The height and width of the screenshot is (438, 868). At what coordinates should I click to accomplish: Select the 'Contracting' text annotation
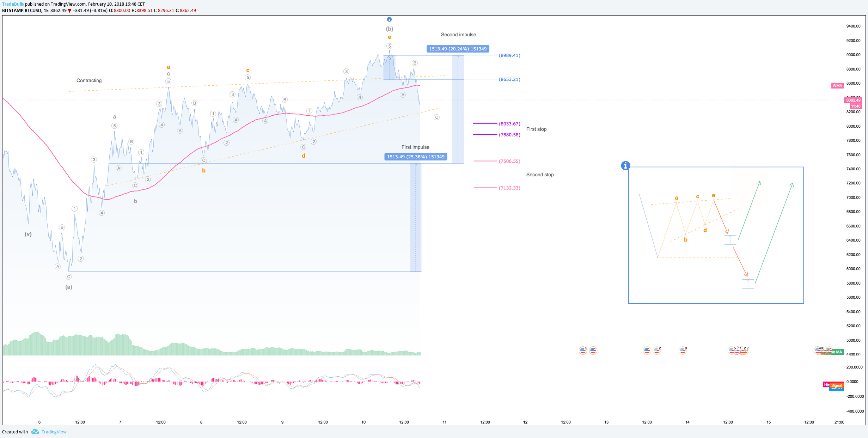pyautogui.click(x=89, y=80)
